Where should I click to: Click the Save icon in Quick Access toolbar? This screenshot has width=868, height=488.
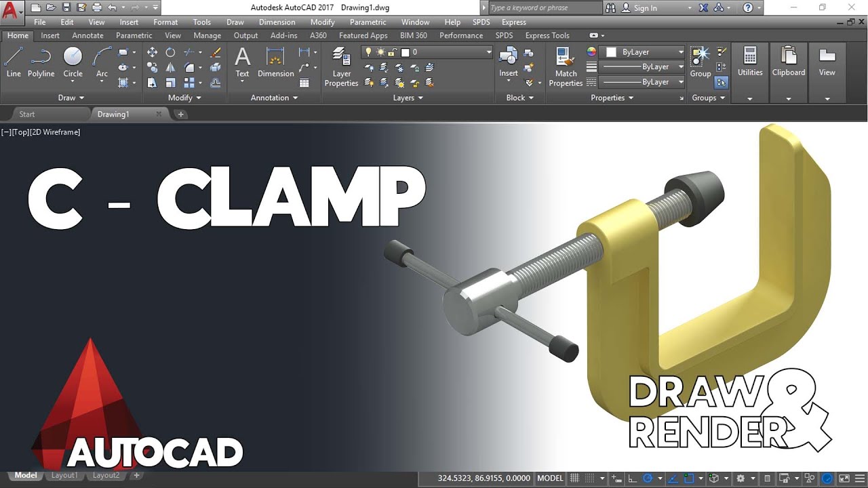pos(66,7)
